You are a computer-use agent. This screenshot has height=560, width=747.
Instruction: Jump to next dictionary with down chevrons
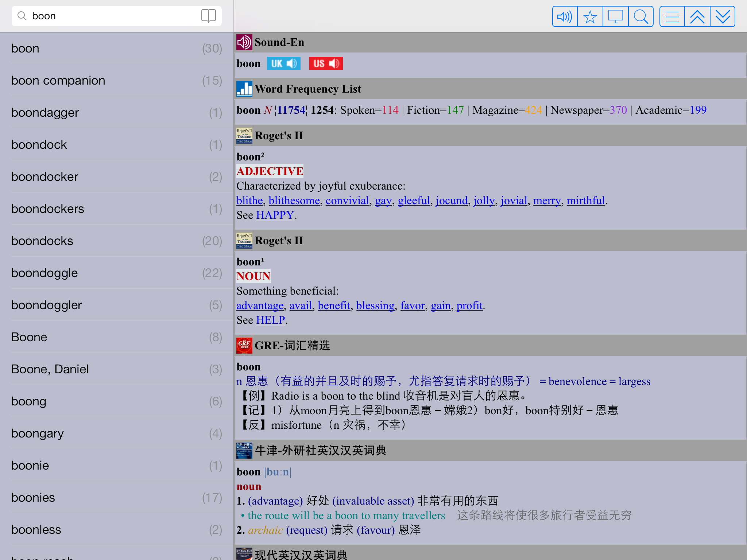723,16
